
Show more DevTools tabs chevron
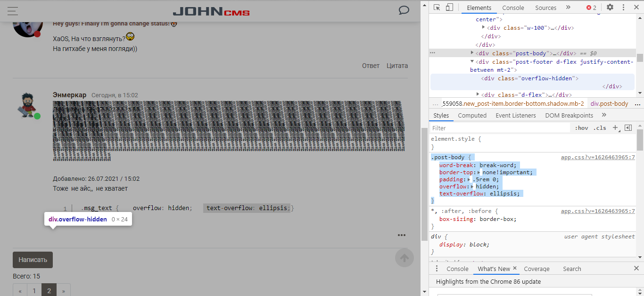click(568, 8)
